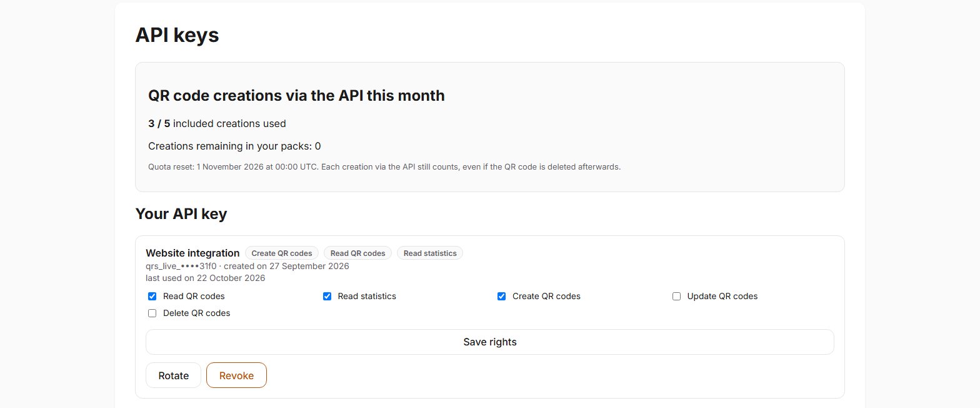This screenshot has width=980, height=408.
Task: Click the Create QR codes badge
Action: (x=282, y=253)
